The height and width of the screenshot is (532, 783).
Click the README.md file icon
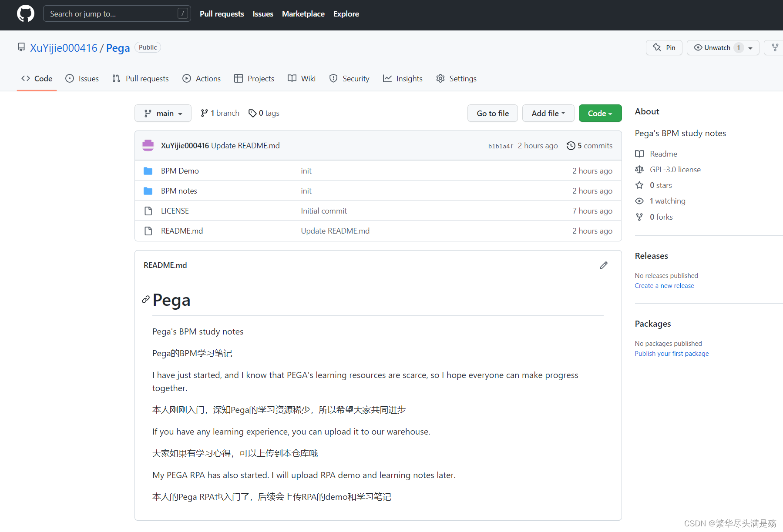[148, 231]
